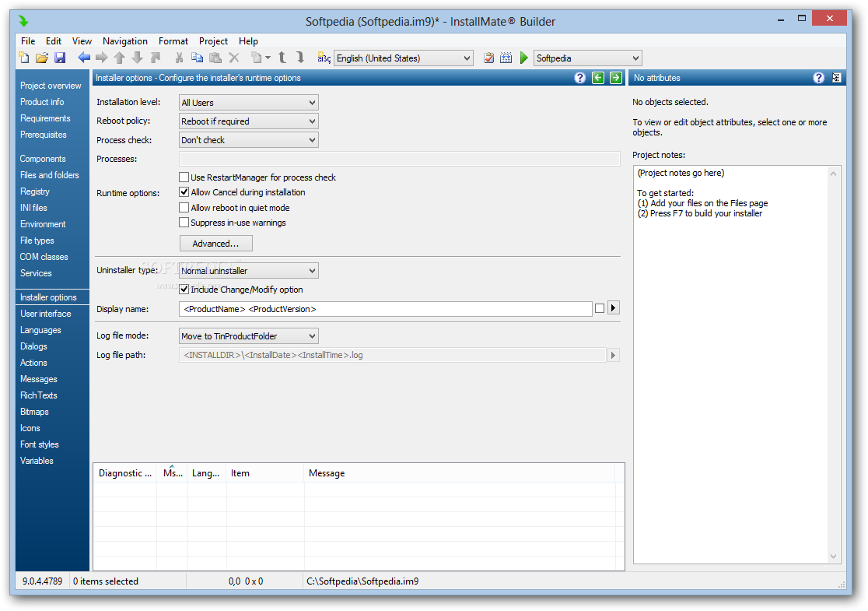868x611 pixels.
Task: Go to previous page with green left arrow
Action: coord(598,78)
